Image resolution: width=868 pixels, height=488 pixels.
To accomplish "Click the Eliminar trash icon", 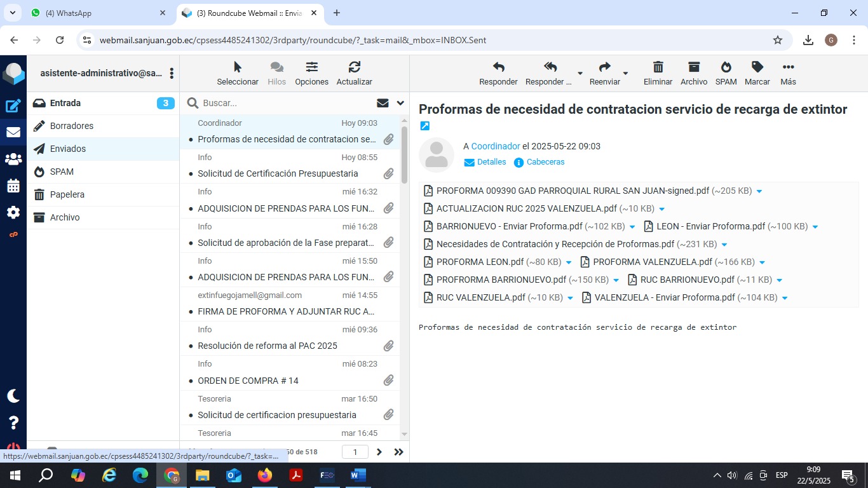I will pos(658,67).
